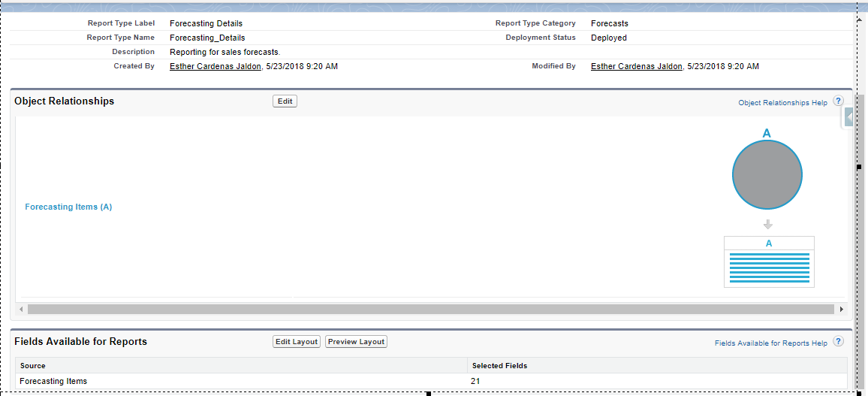Click the Fields Available for Reports heading
This screenshot has height=396, width=868.
click(x=81, y=341)
